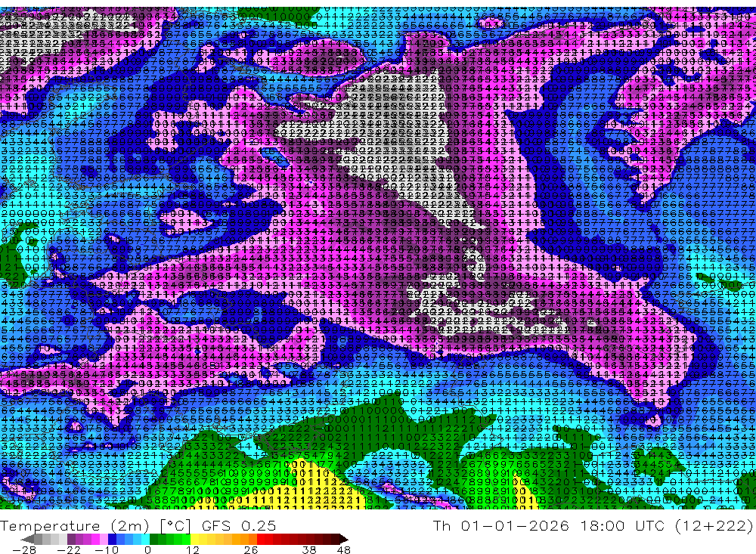Click the "GFS 0.25" model label
This screenshot has height=554, width=756.
239,525
